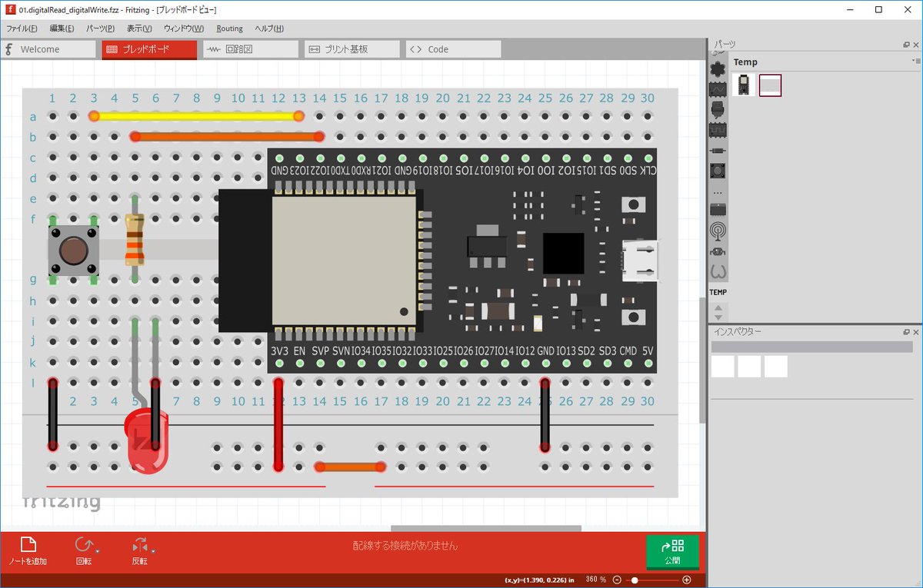Open the Temp bin options menu
The width and height of the screenshot is (923, 588).
click(915, 61)
